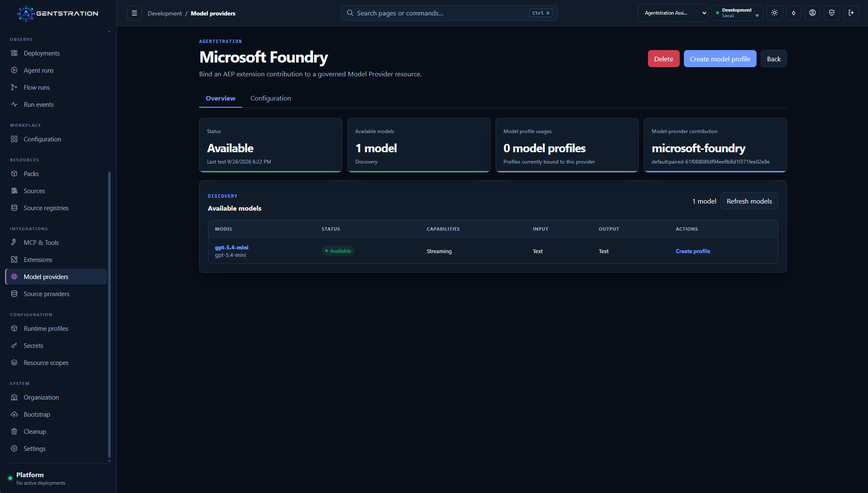Screen dimensions: 868x493
Task: Switch to the Configuration tab
Action: click(x=271, y=98)
